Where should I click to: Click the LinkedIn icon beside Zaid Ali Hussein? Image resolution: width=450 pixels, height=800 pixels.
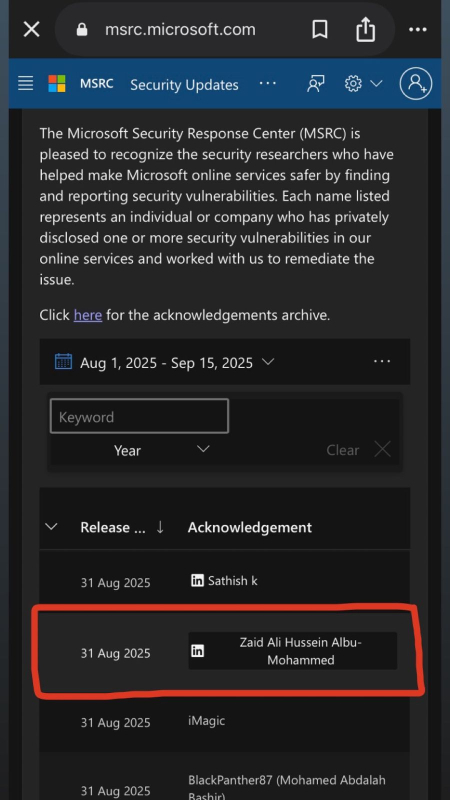tap(197, 651)
